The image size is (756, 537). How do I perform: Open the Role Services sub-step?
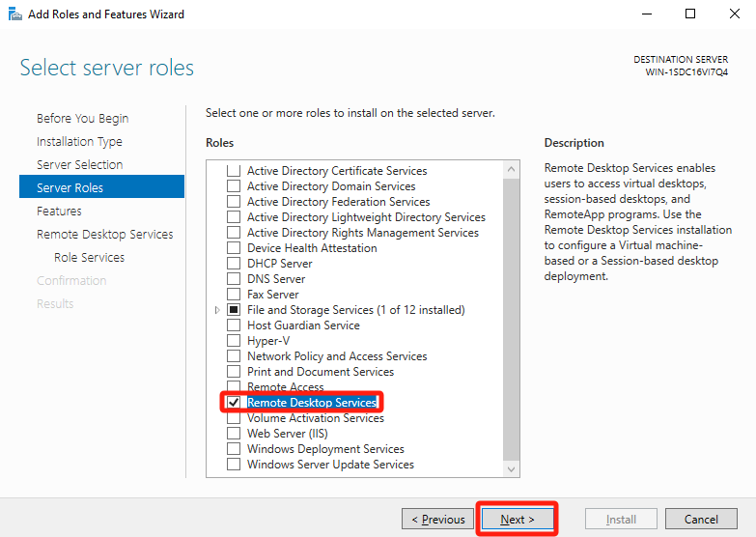tap(89, 258)
